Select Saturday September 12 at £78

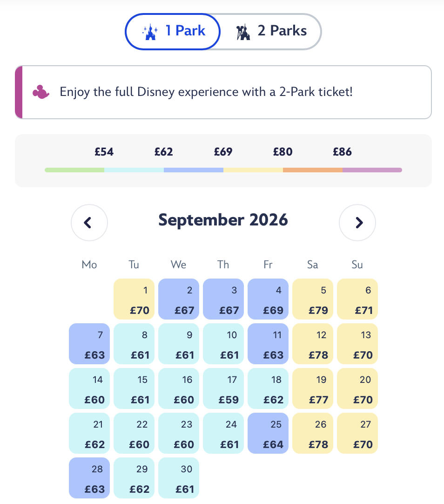click(313, 344)
